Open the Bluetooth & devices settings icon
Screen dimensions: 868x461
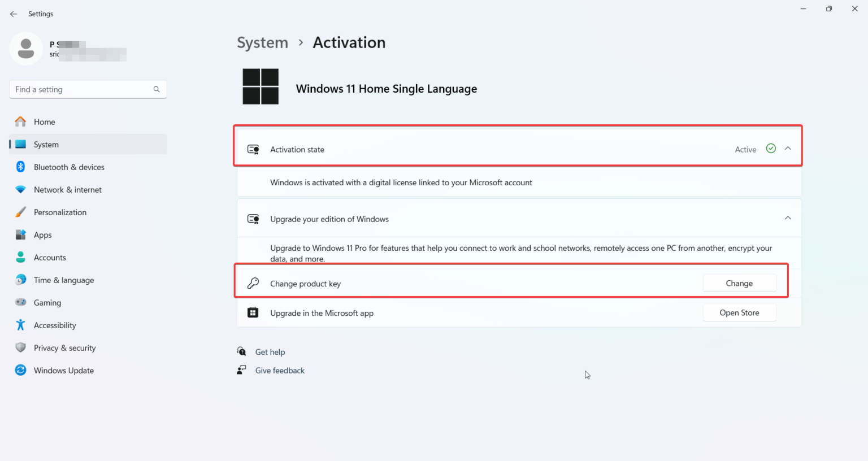pyautogui.click(x=20, y=167)
